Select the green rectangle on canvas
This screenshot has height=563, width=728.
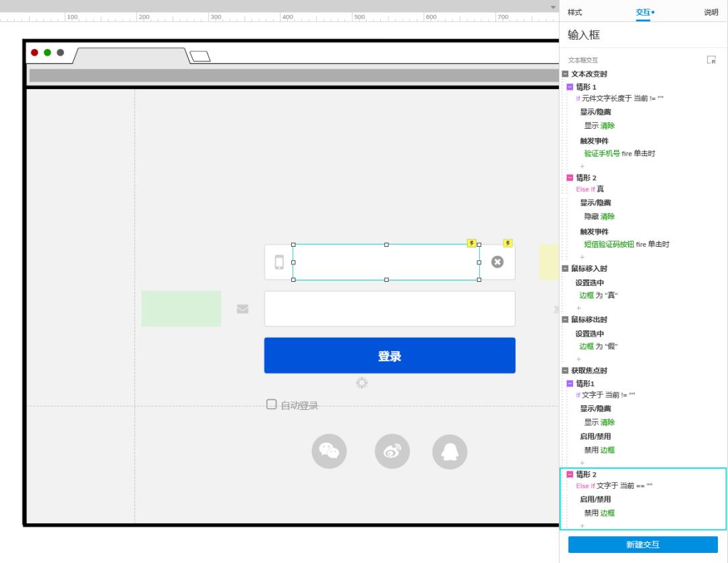point(181,309)
